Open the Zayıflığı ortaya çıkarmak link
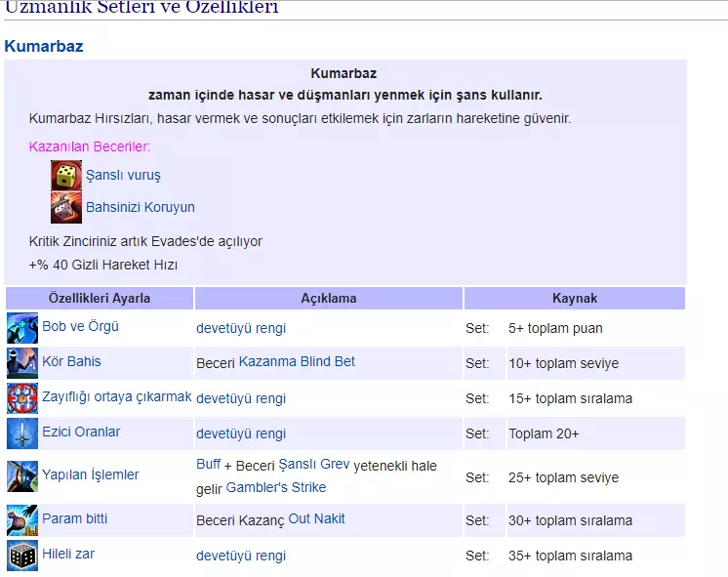Viewport: 728px width, 577px height. click(117, 396)
